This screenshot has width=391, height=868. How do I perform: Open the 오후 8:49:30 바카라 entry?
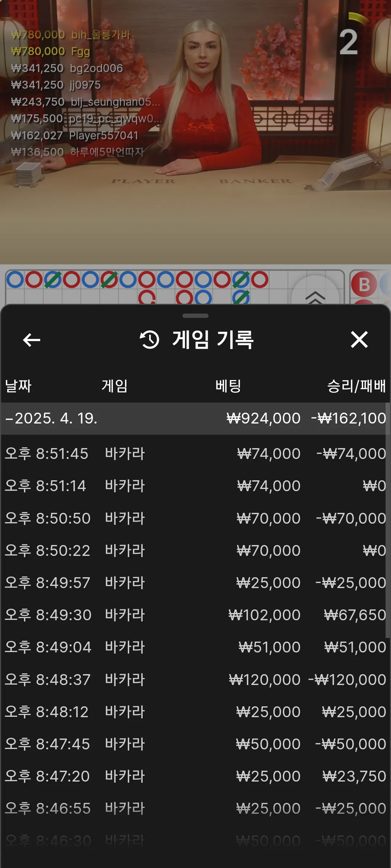[x=195, y=615]
